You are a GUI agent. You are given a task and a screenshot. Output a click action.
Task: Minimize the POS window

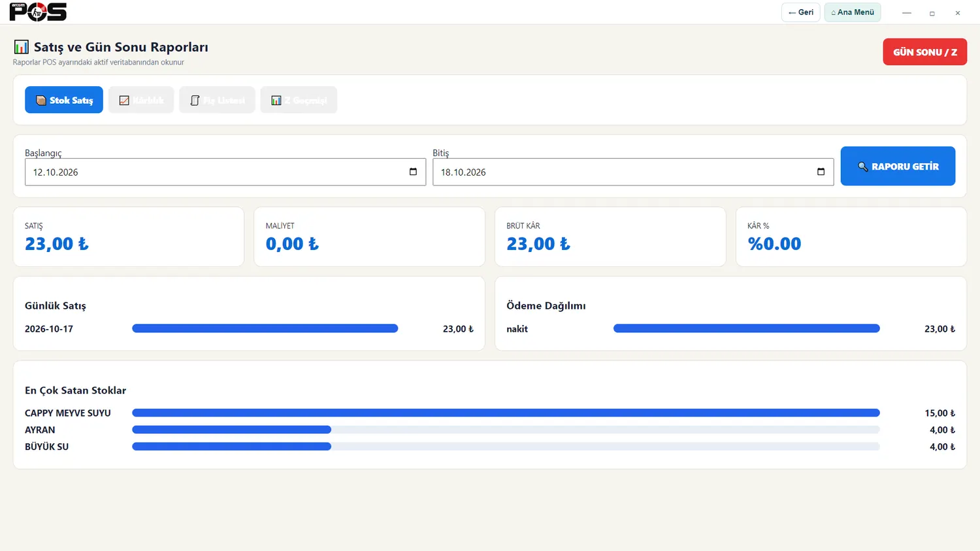(x=907, y=12)
